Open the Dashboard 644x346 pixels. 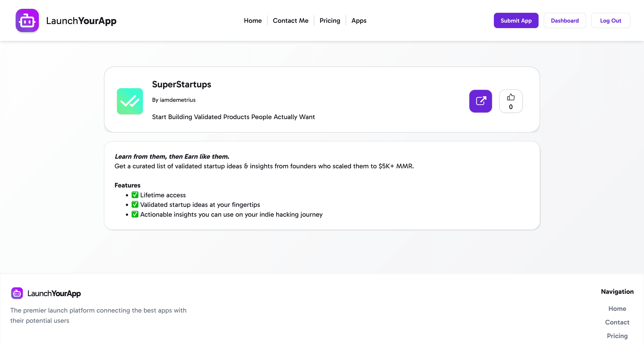tap(565, 20)
